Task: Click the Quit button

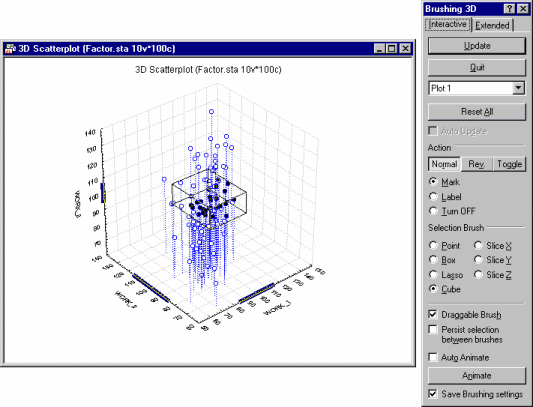Action: 477,68
